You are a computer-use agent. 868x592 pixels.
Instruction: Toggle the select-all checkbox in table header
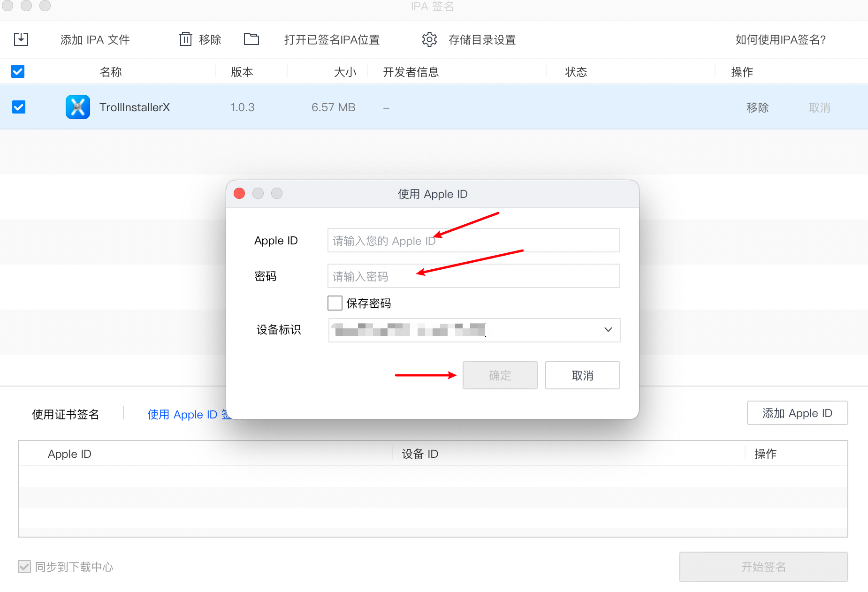point(18,71)
